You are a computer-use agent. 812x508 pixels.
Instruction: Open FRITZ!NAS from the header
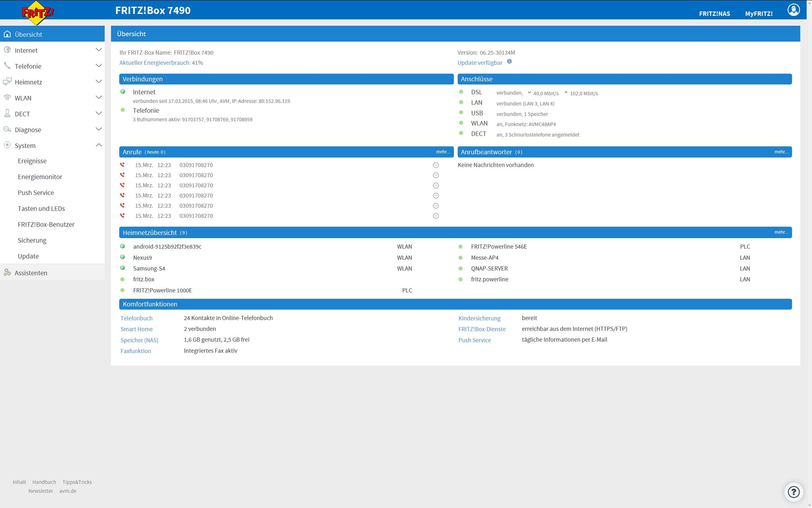click(714, 14)
